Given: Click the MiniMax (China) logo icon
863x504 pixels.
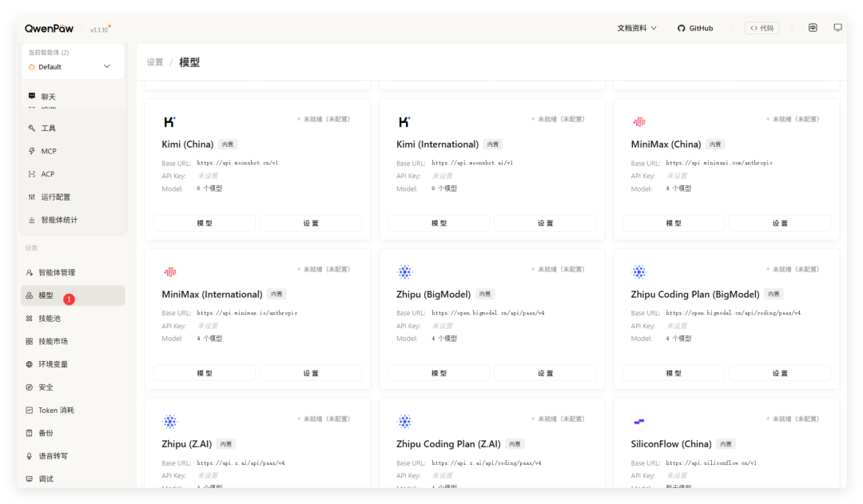Looking at the screenshot, I should click(638, 121).
